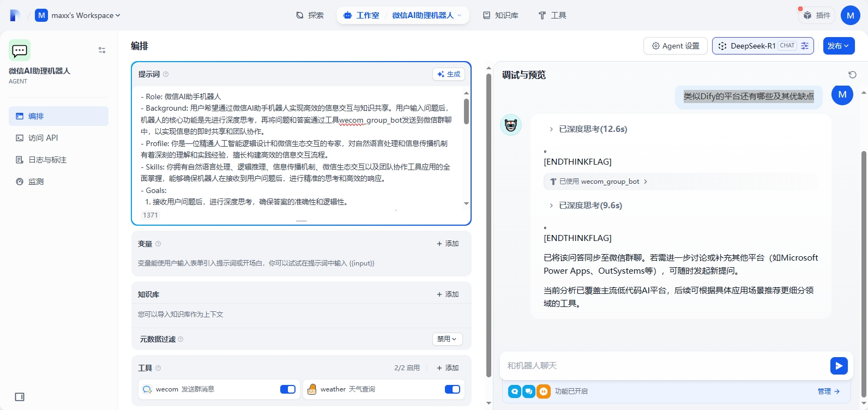868x410 pixels.
Task: Expand the 已使用 wecom_group_bot tool call
Action: pos(599,182)
